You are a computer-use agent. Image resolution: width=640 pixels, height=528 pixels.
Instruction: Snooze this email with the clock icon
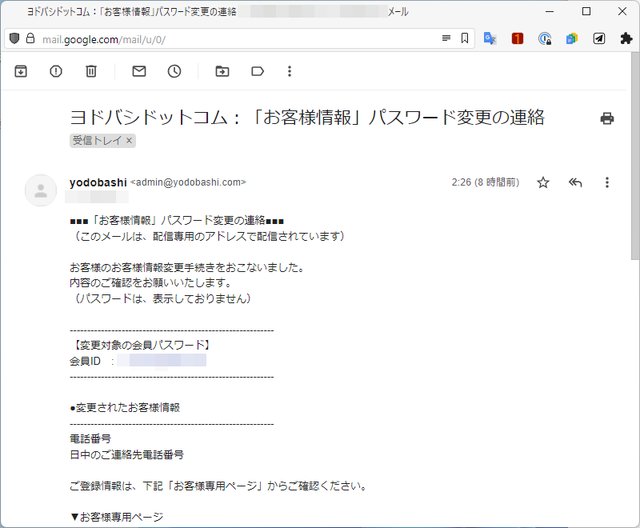tap(174, 71)
